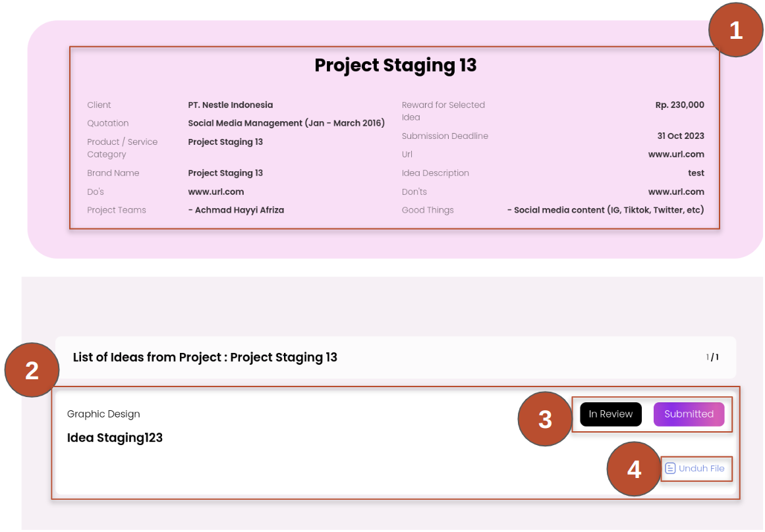The width and height of the screenshot is (765, 532).
Task: Click the Project Staging 13 page heading
Action: coord(395,65)
